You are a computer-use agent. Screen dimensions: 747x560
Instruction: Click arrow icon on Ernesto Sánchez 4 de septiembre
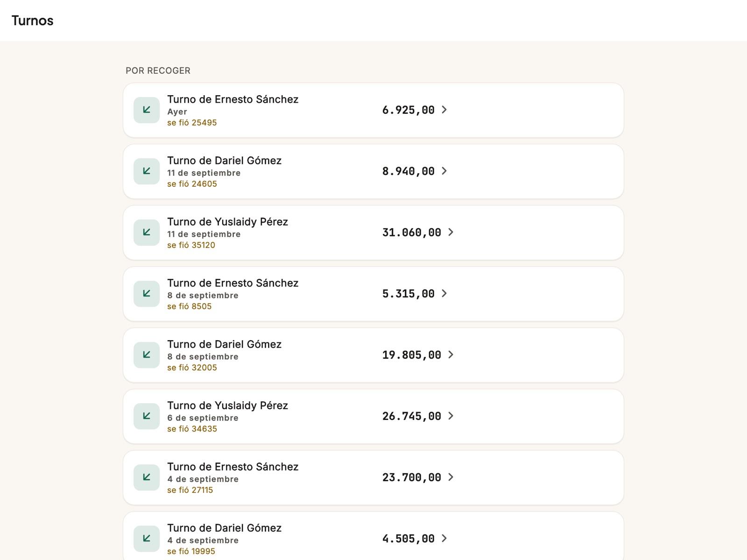coord(147,477)
